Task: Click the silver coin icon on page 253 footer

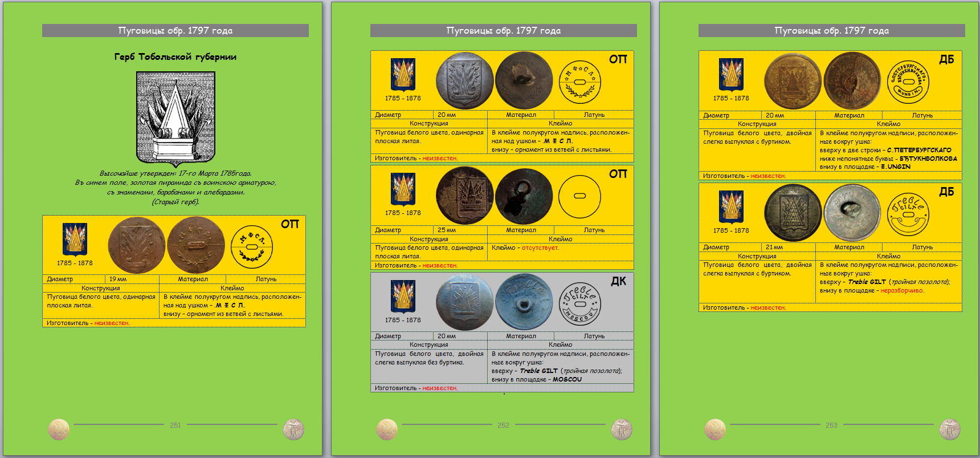Action: click(950, 429)
